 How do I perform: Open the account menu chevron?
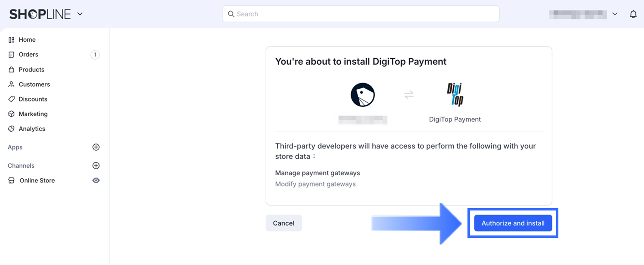tap(615, 14)
